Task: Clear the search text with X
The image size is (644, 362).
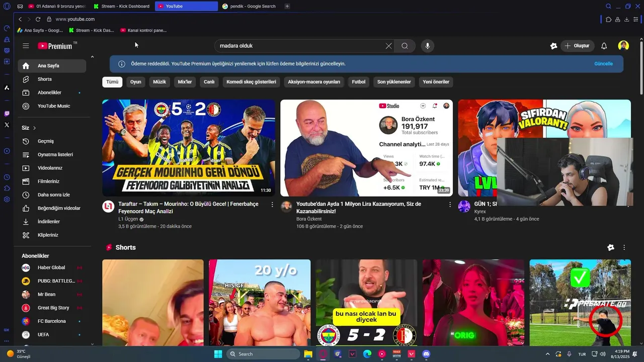Action: point(388,46)
